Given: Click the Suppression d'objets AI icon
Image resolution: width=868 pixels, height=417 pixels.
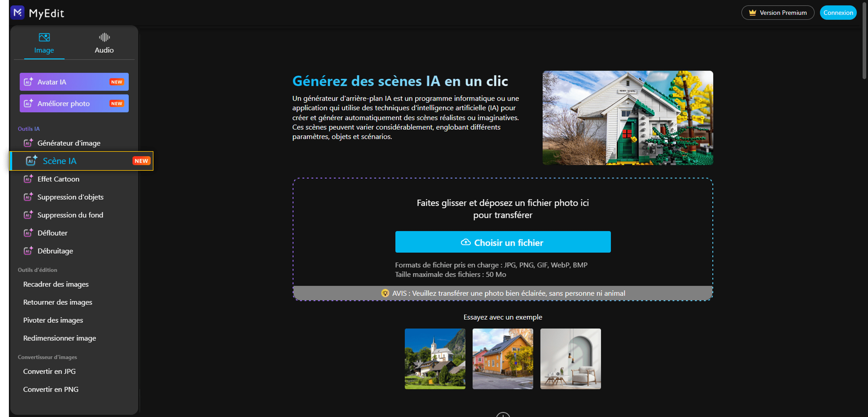Looking at the screenshot, I should (28, 197).
